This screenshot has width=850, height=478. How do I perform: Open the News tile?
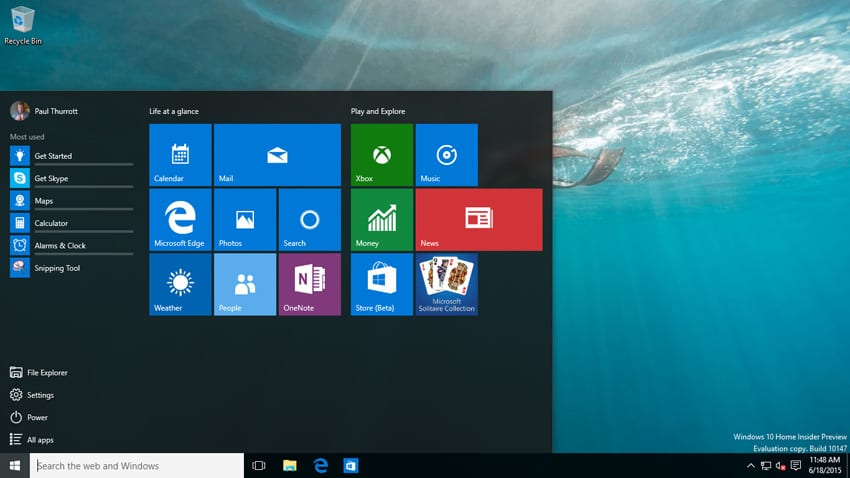pyautogui.click(x=479, y=219)
